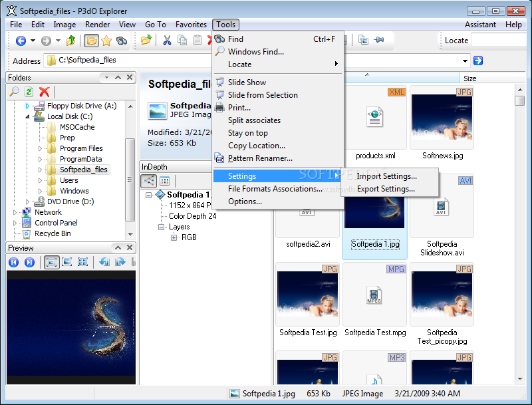Viewport: 532px width, 405px height.
Task: Select tree view mode in InDepth panel
Action: click(149, 181)
